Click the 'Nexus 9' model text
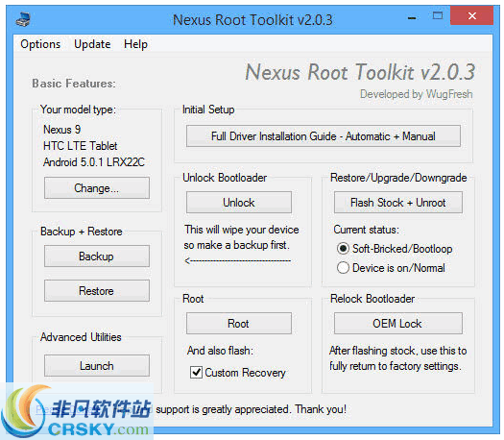Screen dimensions: 504x440 [x=62, y=130]
